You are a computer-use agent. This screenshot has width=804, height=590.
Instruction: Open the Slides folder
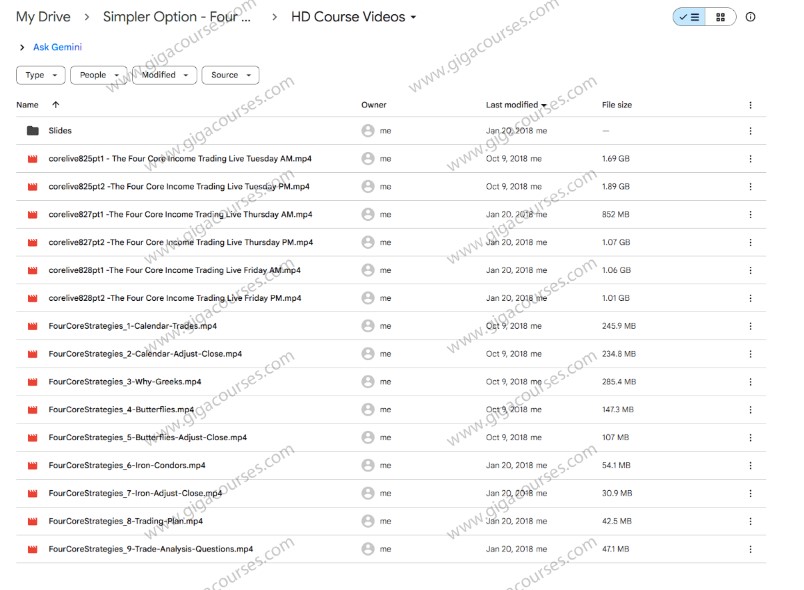[58, 130]
